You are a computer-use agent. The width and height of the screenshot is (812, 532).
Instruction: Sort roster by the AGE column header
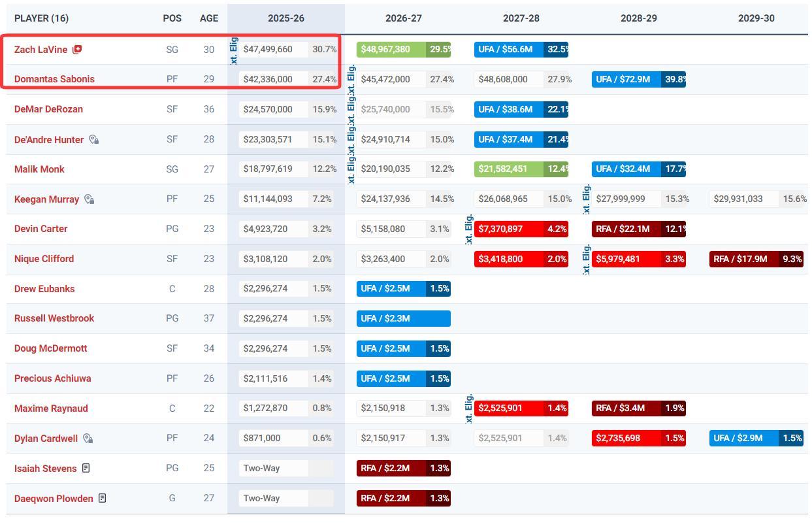(209, 18)
